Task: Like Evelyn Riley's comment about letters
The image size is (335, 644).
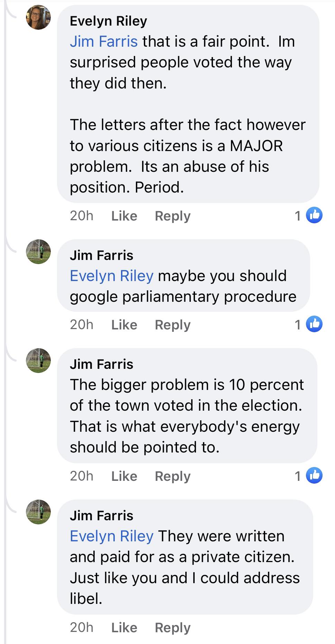Action: [124, 216]
